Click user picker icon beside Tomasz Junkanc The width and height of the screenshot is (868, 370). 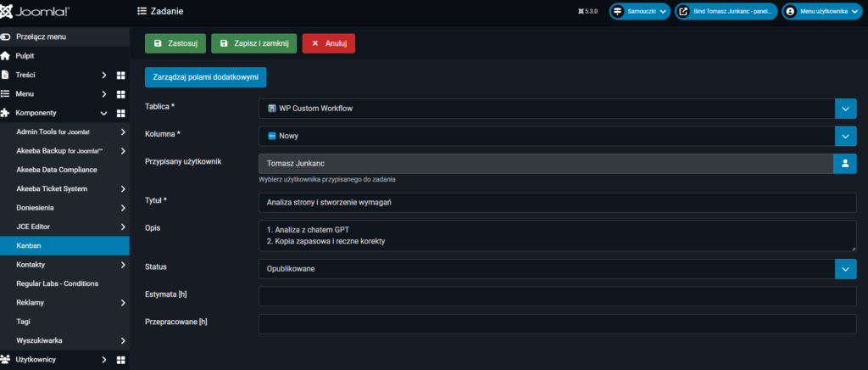pyautogui.click(x=844, y=164)
